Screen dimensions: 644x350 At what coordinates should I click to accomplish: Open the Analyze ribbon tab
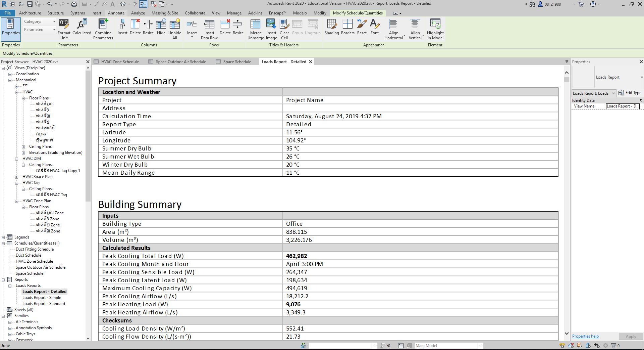(138, 13)
